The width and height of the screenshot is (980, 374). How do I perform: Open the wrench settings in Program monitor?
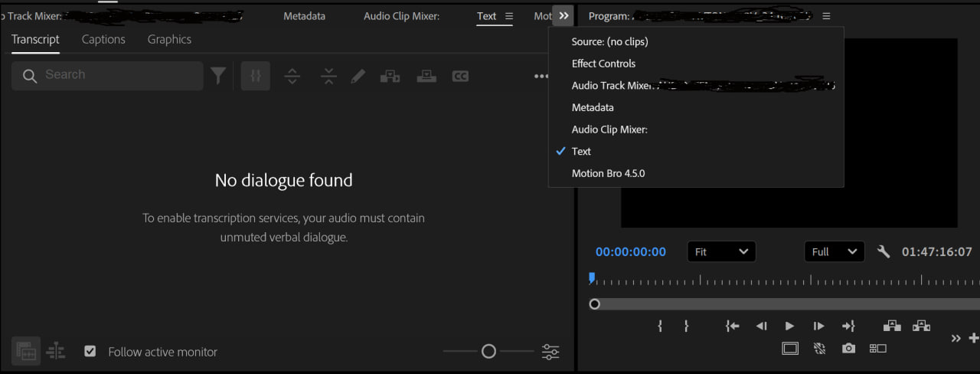(x=884, y=251)
